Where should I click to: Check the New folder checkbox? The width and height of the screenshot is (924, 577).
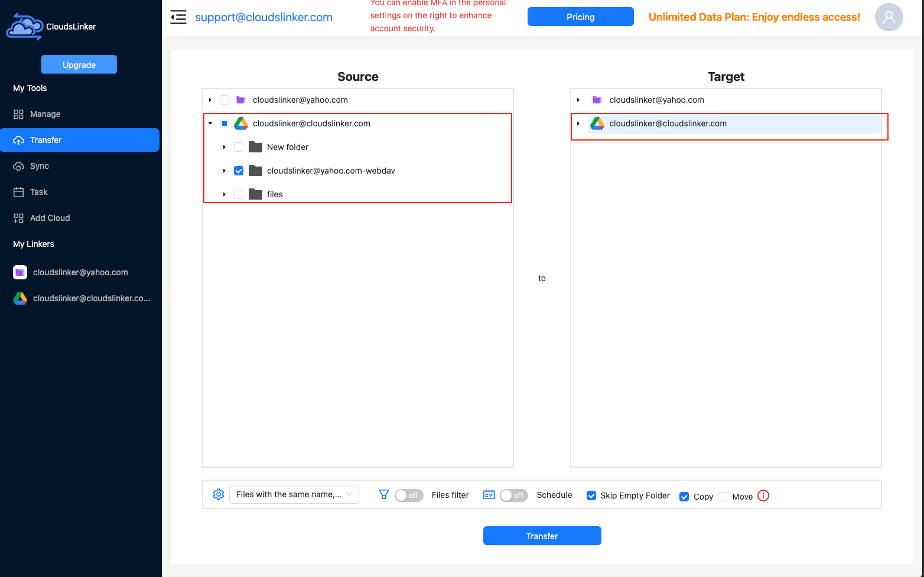tap(239, 147)
